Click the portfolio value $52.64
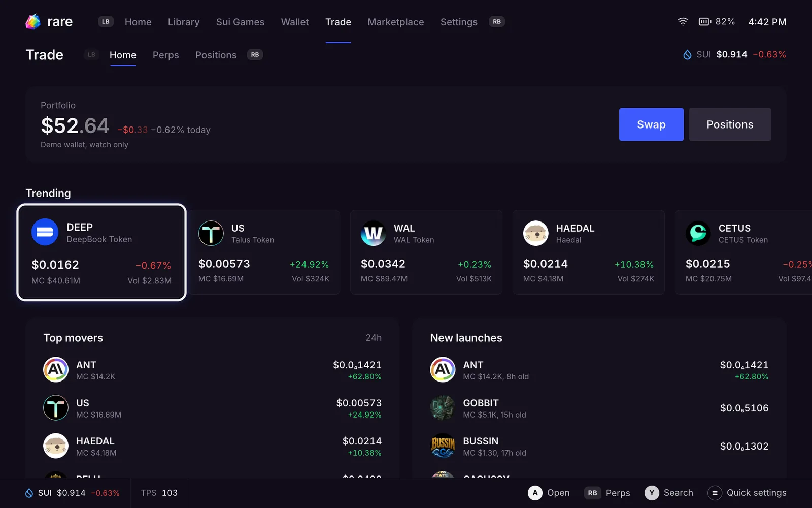Screen dimensions: 812x508 pyautogui.click(x=75, y=125)
